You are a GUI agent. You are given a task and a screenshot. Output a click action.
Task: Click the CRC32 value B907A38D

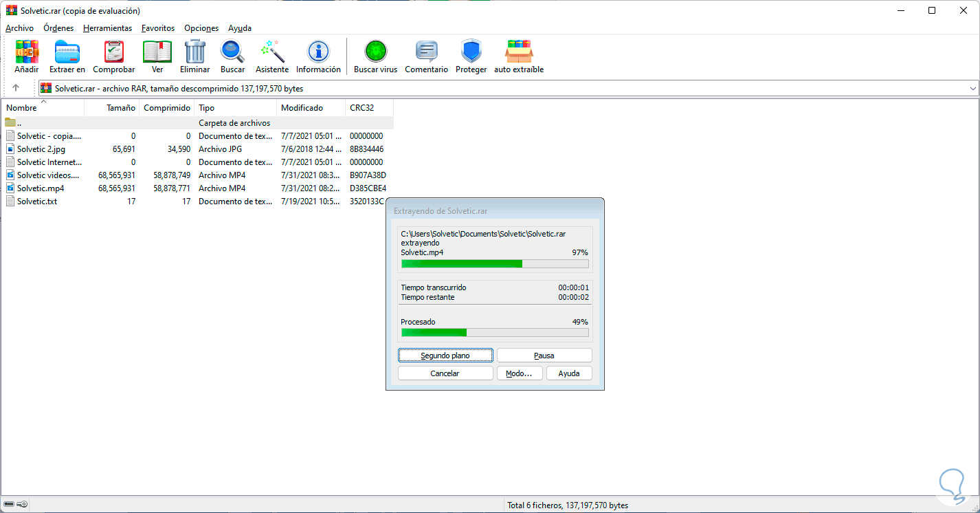click(x=368, y=175)
